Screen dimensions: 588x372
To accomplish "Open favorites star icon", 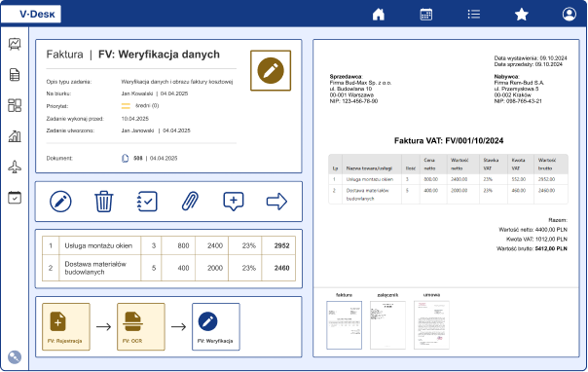I will click(x=522, y=15).
